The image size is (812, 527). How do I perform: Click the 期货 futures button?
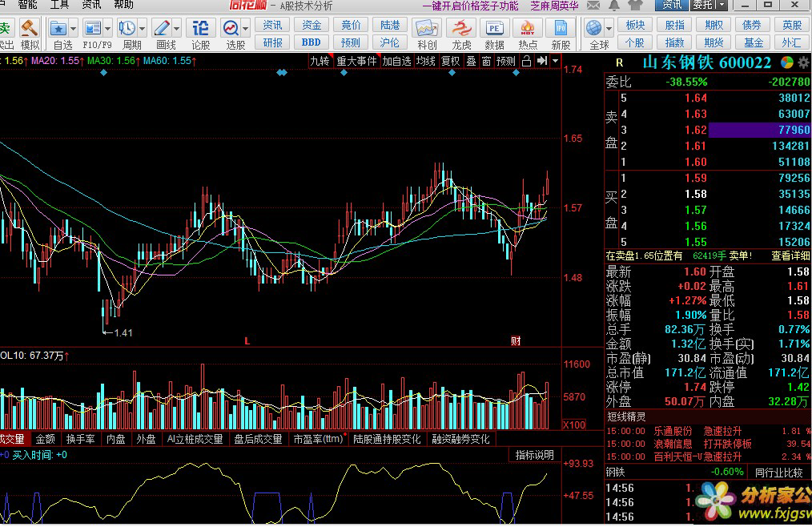[x=714, y=42]
